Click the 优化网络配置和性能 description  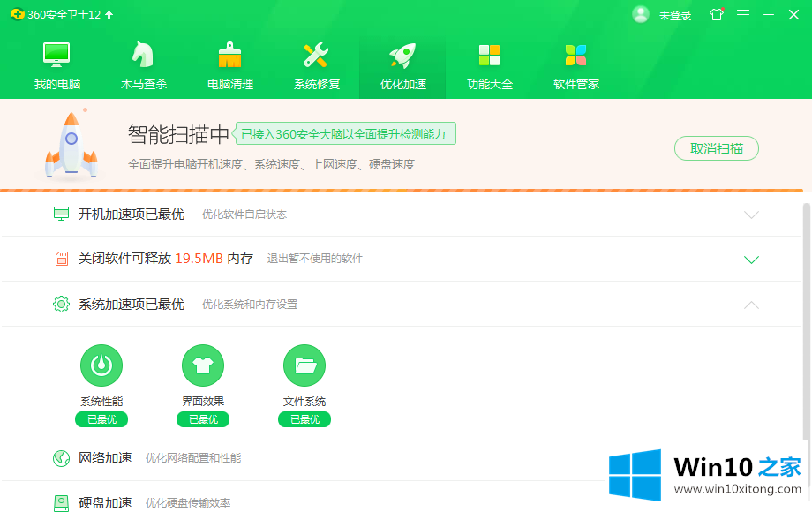[193, 458]
